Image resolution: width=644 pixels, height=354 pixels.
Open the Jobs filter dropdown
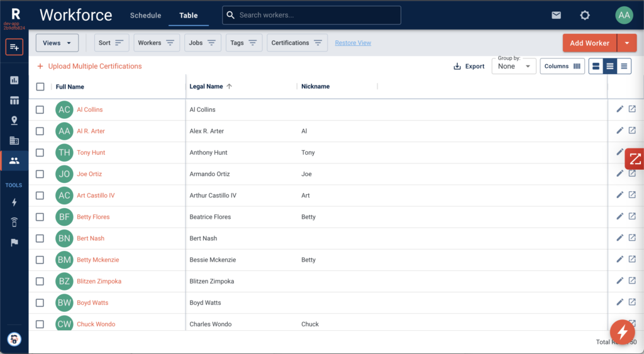(203, 43)
